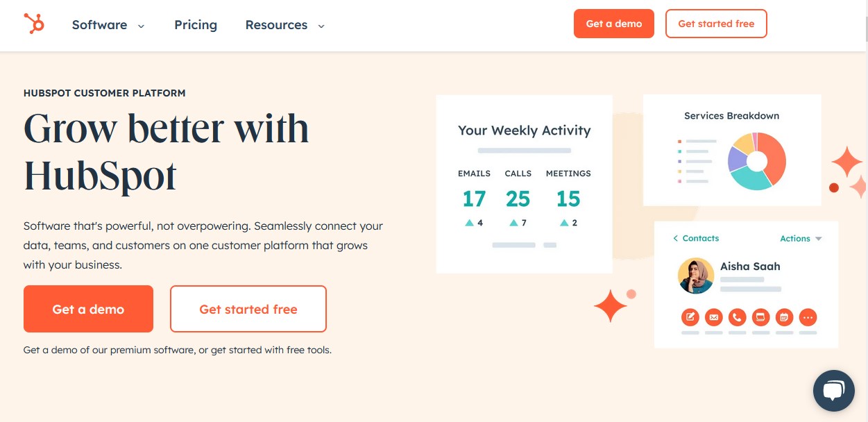Click the more options ellipsis on the contact card

808,317
